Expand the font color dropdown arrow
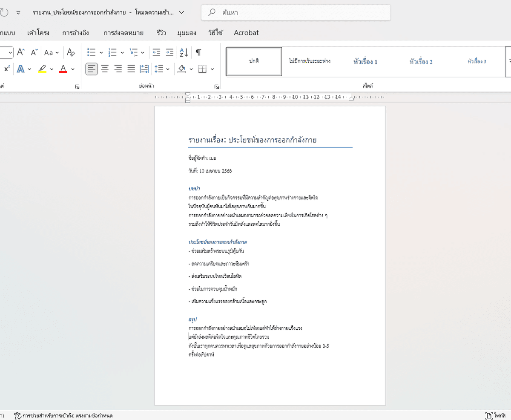 [x=73, y=69]
